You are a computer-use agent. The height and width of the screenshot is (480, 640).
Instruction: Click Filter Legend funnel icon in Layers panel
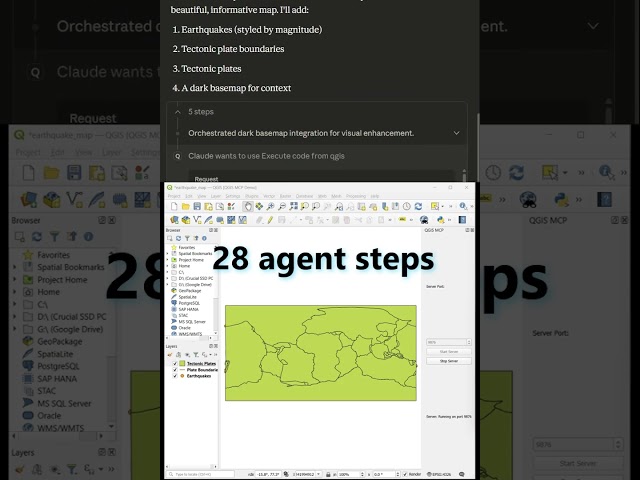(196, 355)
